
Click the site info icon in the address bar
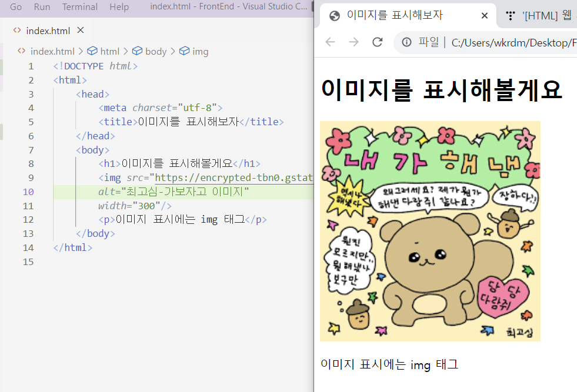406,42
